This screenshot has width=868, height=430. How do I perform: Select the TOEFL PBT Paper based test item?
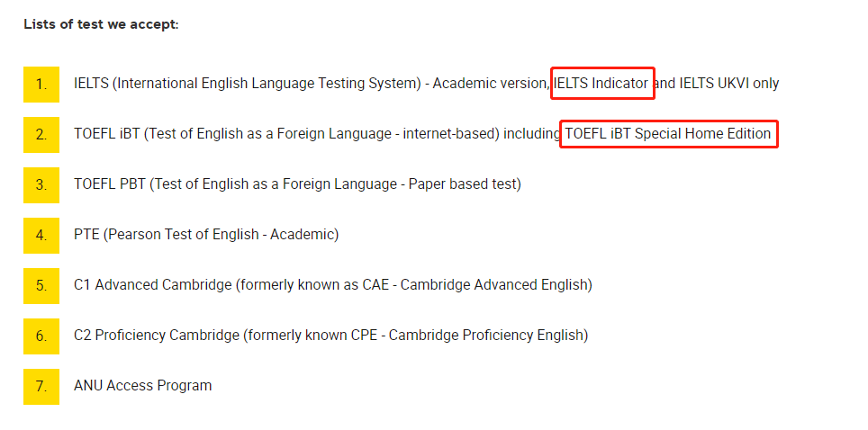tap(297, 184)
